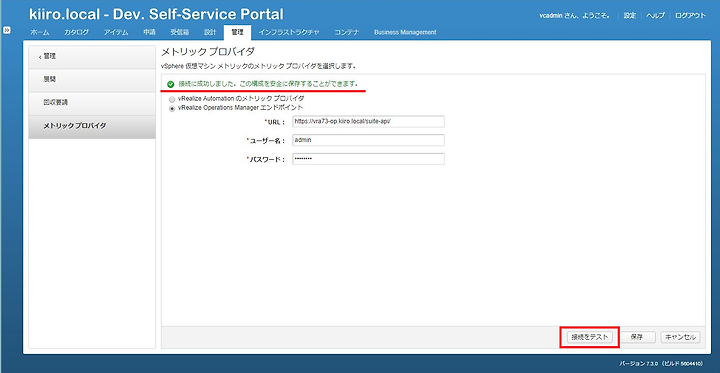Switch to the アイテム tab
This screenshot has height=373, width=720.
tap(116, 32)
